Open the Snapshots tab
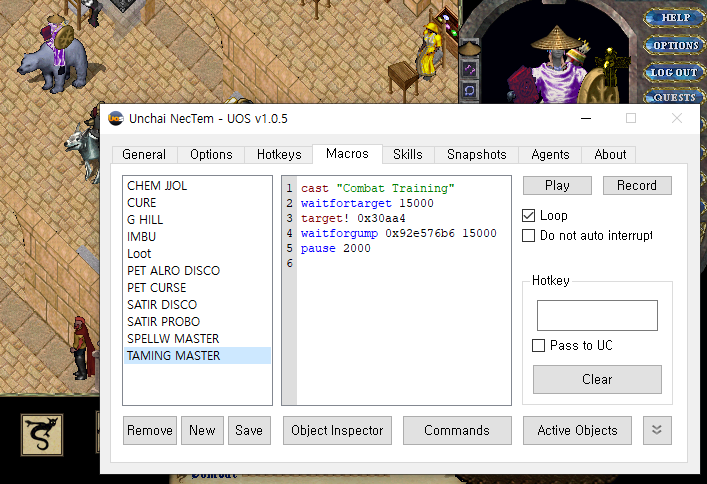707x484 pixels. click(477, 154)
